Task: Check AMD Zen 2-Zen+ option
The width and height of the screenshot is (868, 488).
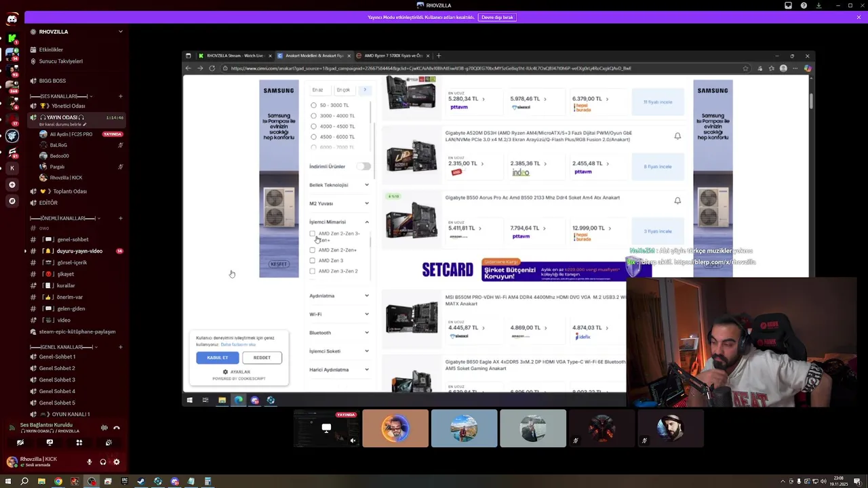Action: click(x=313, y=250)
